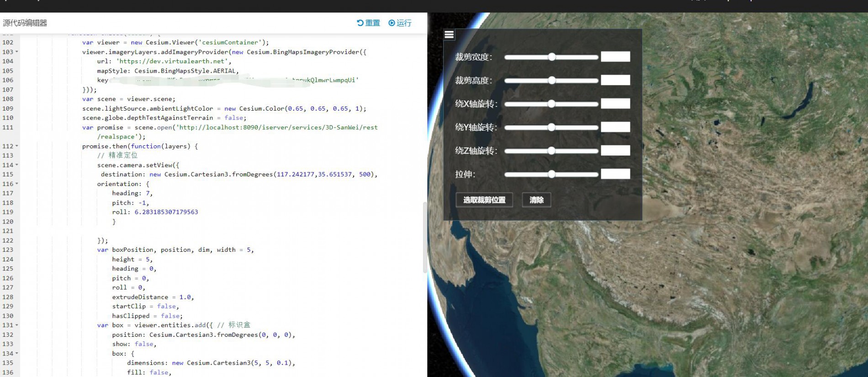This screenshot has height=377, width=868.
Task: Click the 绕Z轴旋转 value input box
Action: coord(615,150)
